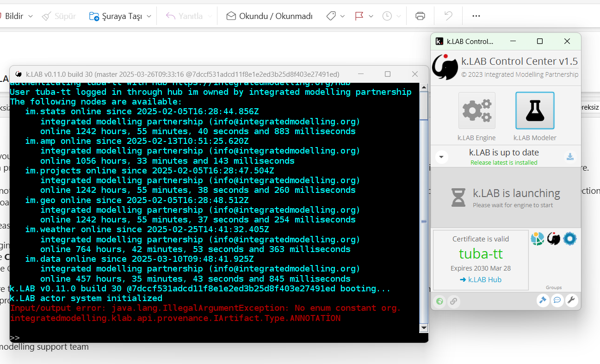Click the download release icon
600x364 pixels.
click(x=570, y=156)
